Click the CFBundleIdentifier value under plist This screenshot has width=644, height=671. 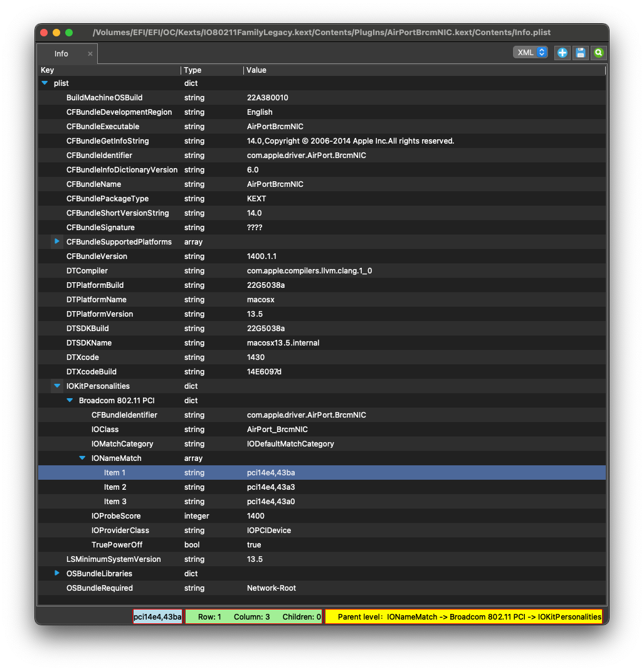[306, 156]
